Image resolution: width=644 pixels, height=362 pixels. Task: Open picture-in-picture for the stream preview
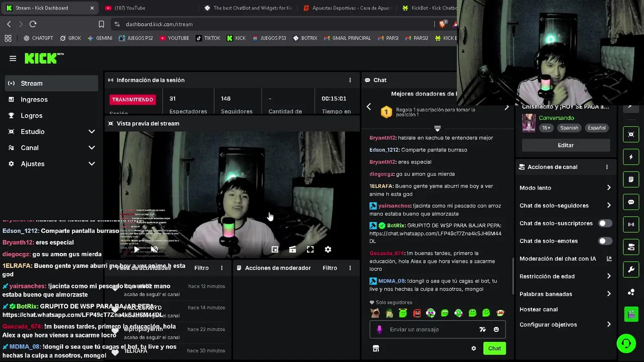(x=275, y=249)
